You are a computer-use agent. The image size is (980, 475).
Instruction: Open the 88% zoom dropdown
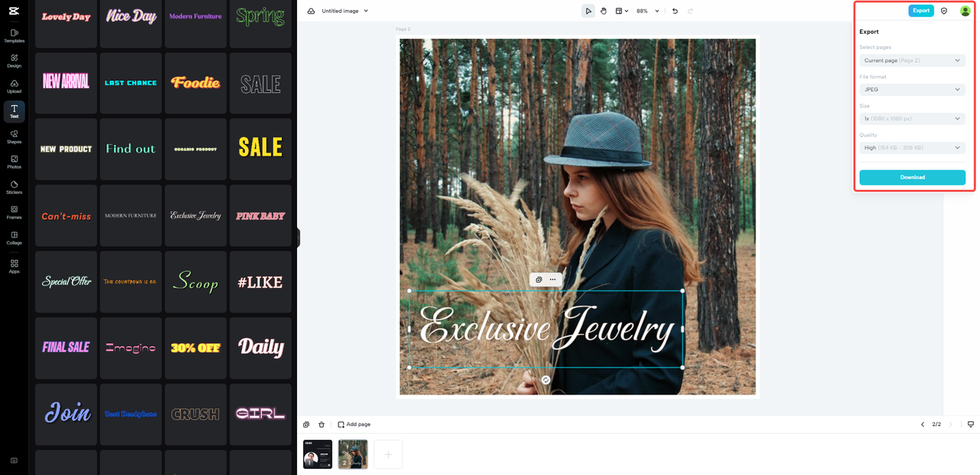coord(647,11)
